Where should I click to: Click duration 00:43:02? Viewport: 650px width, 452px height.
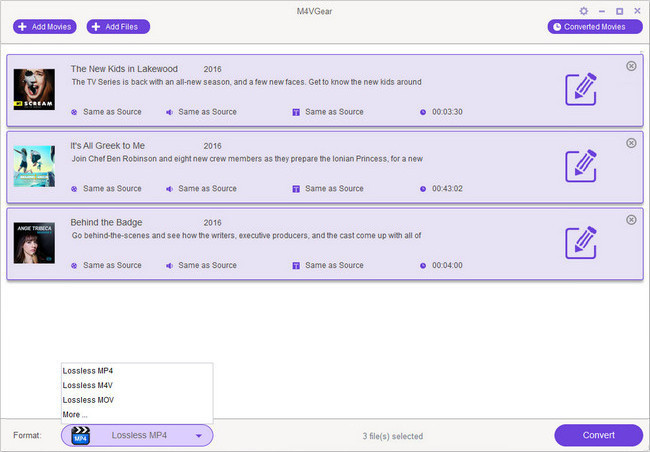[447, 188]
